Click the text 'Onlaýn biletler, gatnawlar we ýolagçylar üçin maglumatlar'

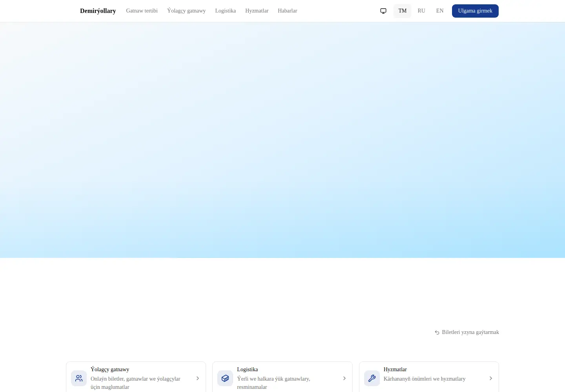[x=135, y=383]
